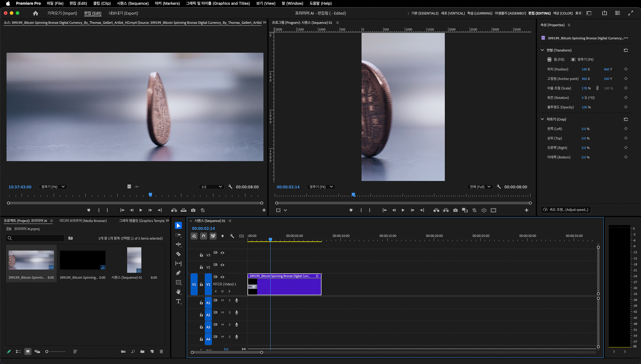Viewport: 641px width, 364px height.
Task: Open Program monitor zoom Fit dropdown
Action: tap(321, 187)
